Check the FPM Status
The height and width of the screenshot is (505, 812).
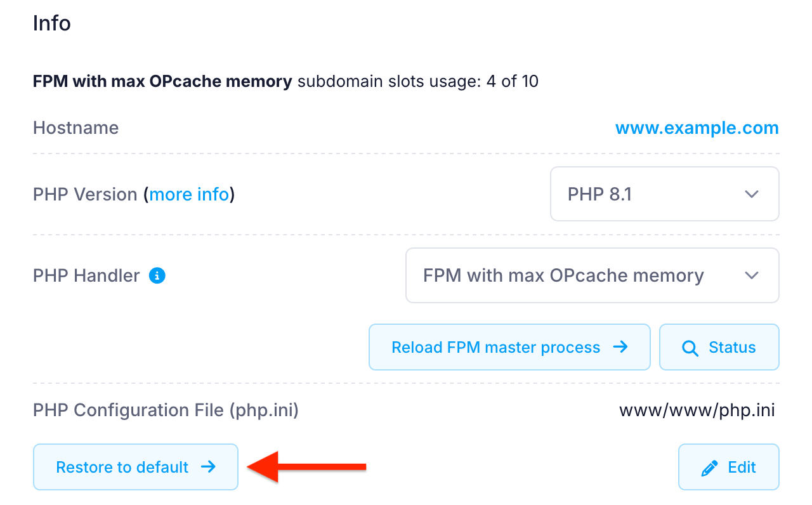coord(719,347)
